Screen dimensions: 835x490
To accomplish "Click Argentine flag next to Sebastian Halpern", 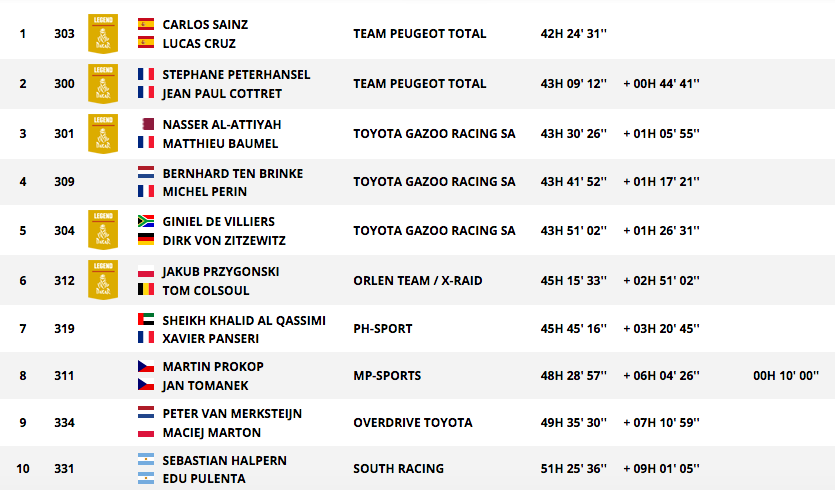I will coord(146,459).
